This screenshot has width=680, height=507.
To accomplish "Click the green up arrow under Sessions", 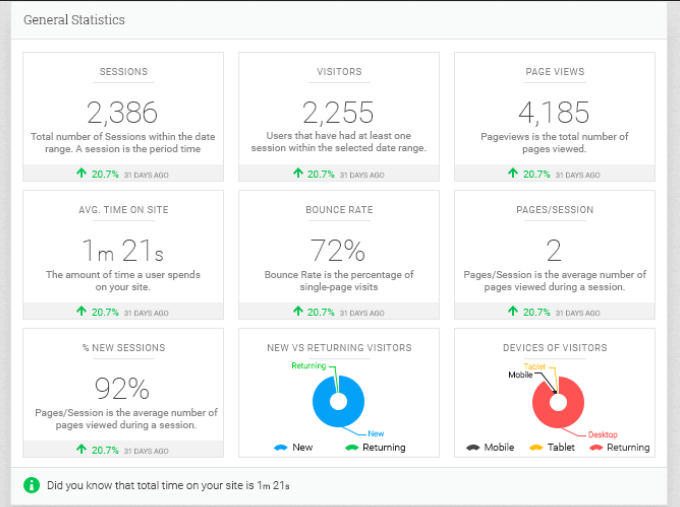I will pos(81,173).
